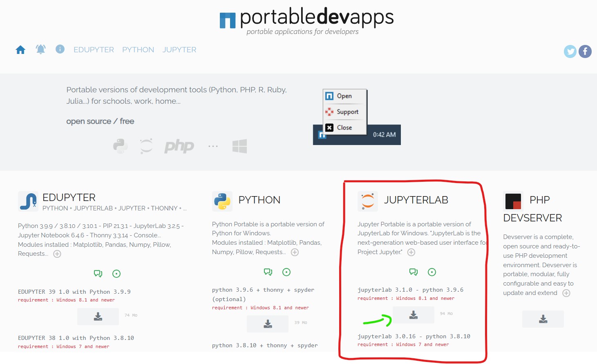
Task: Select Support from the taskbar context menu
Action: [344, 112]
